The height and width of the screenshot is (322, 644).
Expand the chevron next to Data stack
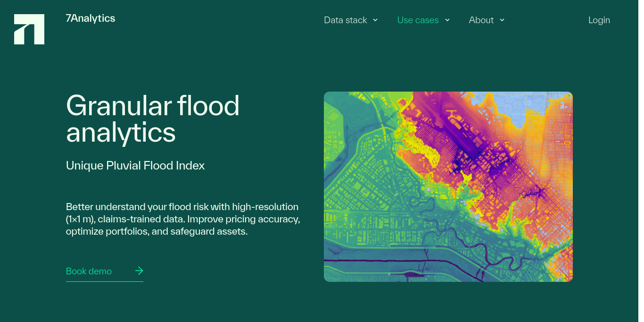(375, 20)
